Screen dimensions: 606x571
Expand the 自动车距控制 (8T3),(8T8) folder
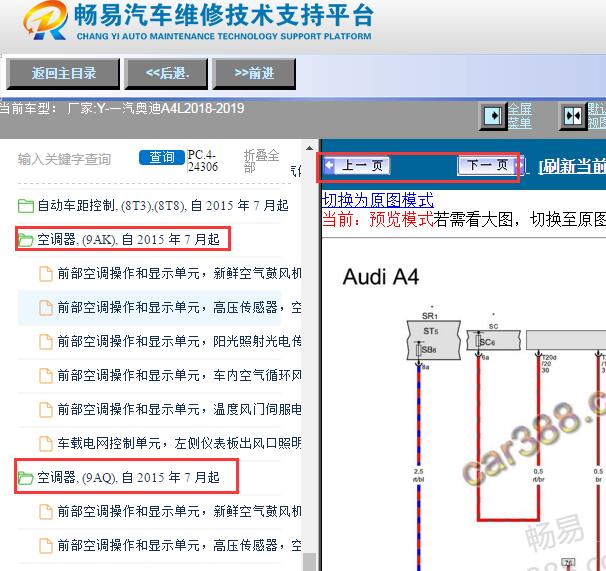click(163, 205)
